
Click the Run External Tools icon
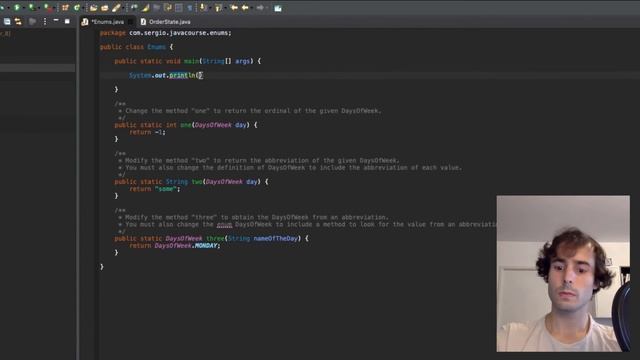pos(47,8)
